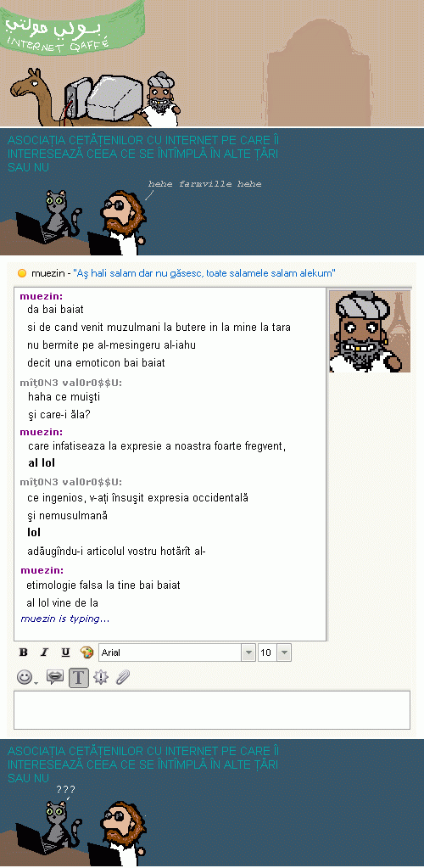Expand the small arrow beside the smiley icon
The width and height of the screenshot is (424, 868).
[36, 682]
